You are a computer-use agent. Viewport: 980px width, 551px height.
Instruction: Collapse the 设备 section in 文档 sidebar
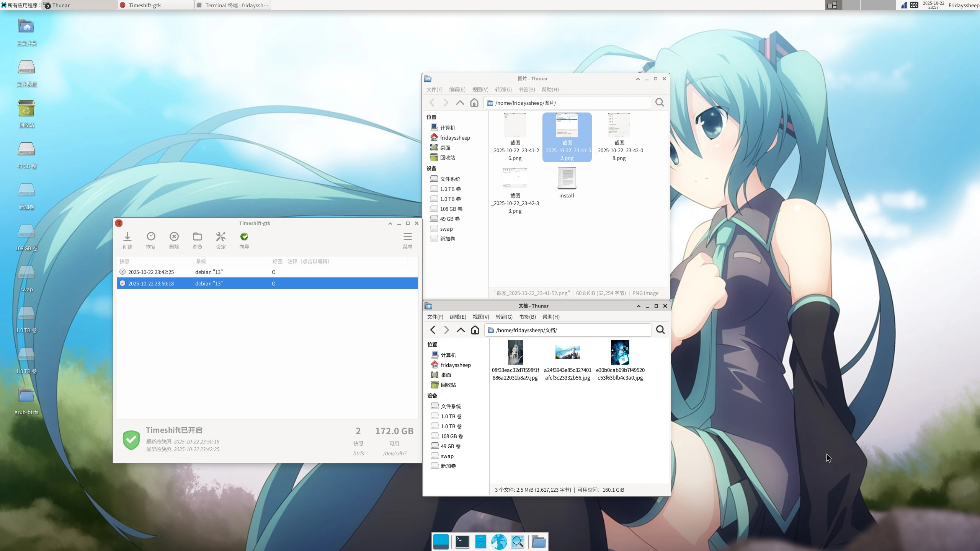(x=433, y=396)
